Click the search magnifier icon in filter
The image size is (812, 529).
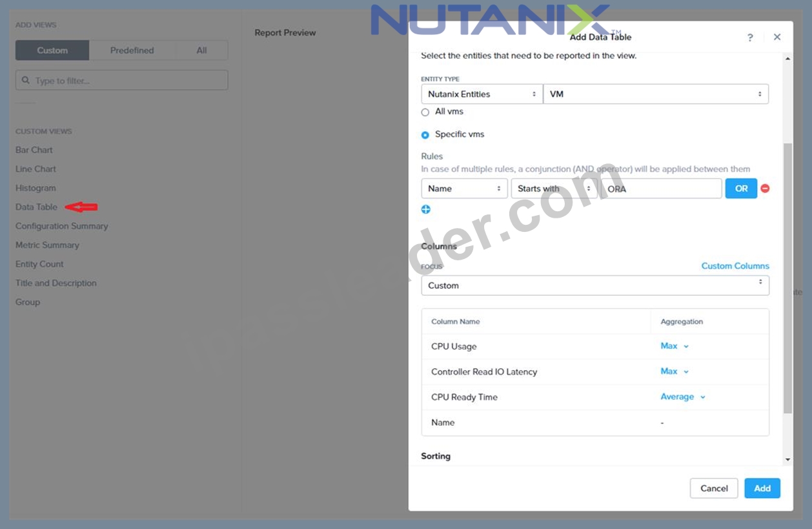pos(26,81)
